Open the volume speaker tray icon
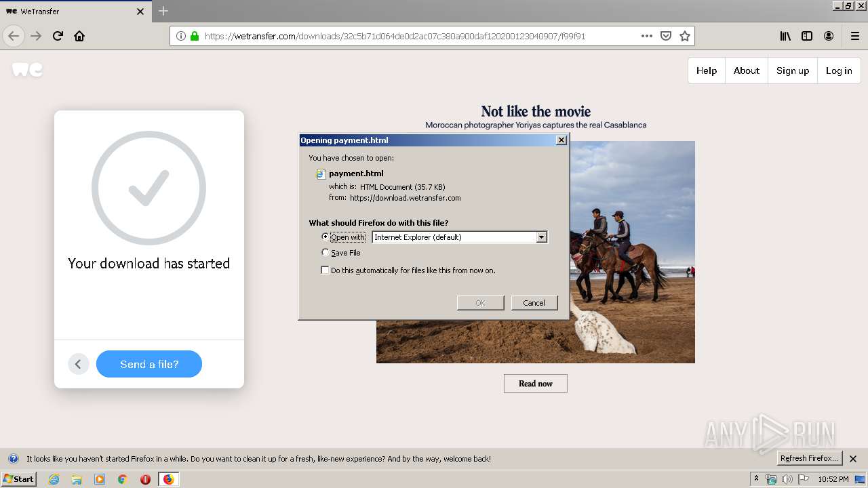Viewport: 868px width, 488px height. point(787,479)
